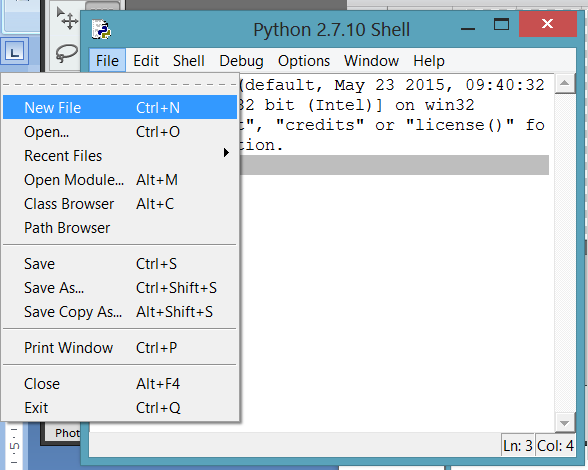This screenshot has height=470, width=588.
Task: Select the Lasso tool in background toolbar
Action: [x=66, y=53]
